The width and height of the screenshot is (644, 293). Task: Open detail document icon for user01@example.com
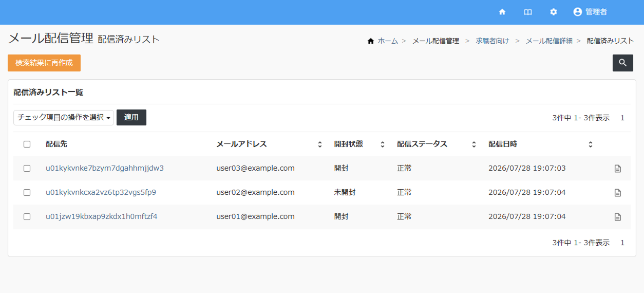[x=618, y=217]
